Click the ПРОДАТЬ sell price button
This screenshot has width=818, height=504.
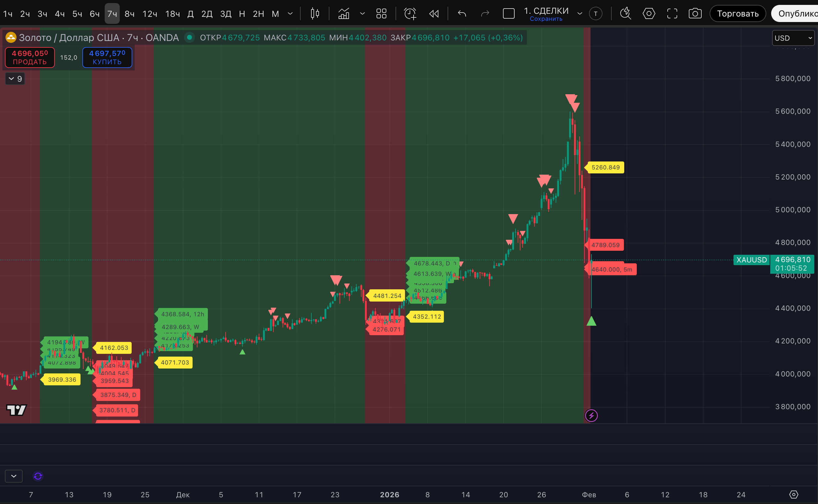[30, 57]
